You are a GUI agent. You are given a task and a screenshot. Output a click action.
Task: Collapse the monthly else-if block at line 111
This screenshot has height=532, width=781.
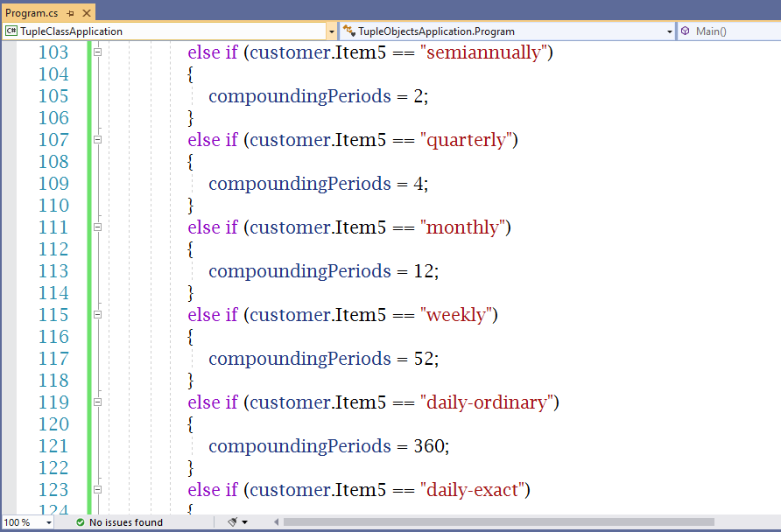[x=98, y=227]
